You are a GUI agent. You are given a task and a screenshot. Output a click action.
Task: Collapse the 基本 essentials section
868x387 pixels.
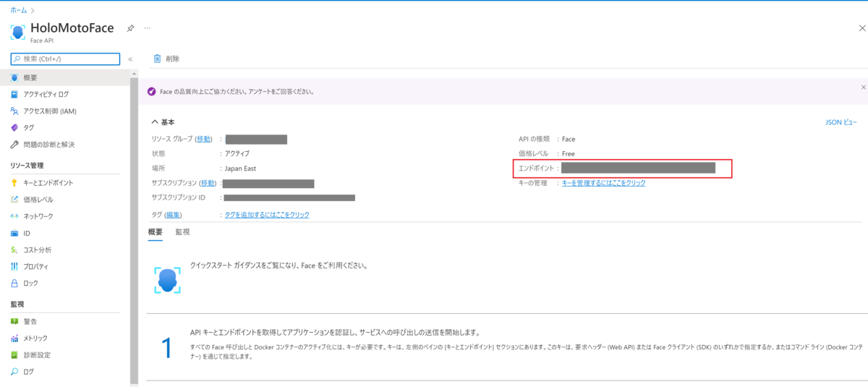[163, 122]
